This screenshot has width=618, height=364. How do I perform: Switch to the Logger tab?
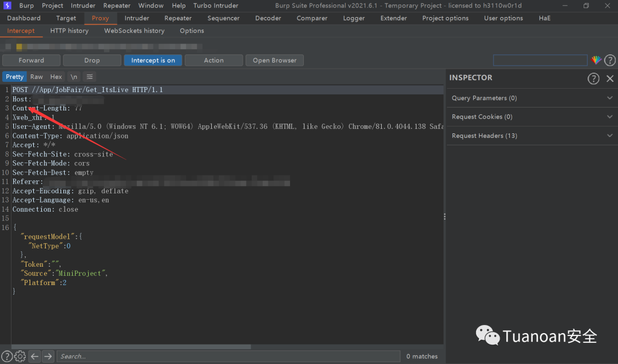click(354, 18)
